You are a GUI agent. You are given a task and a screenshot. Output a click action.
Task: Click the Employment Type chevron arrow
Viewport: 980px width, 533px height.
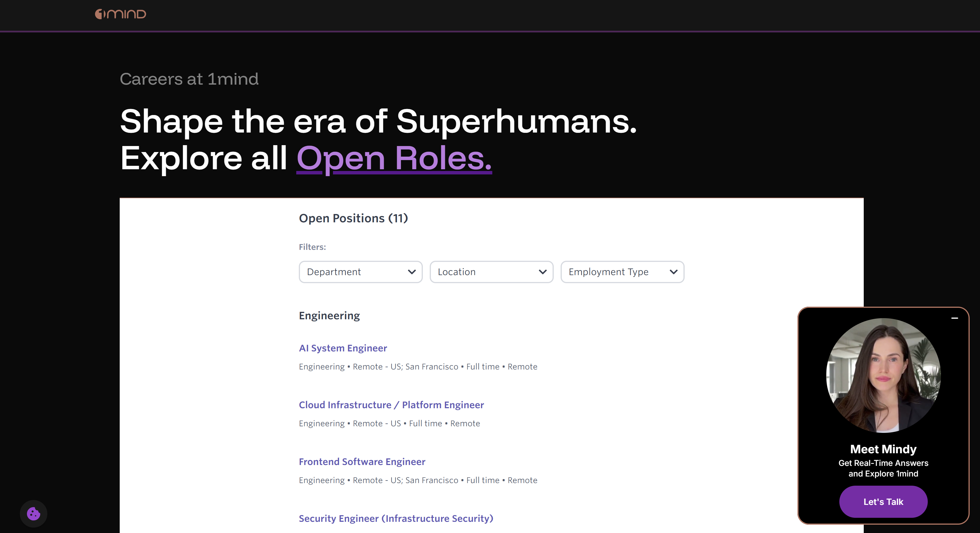click(673, 272)
